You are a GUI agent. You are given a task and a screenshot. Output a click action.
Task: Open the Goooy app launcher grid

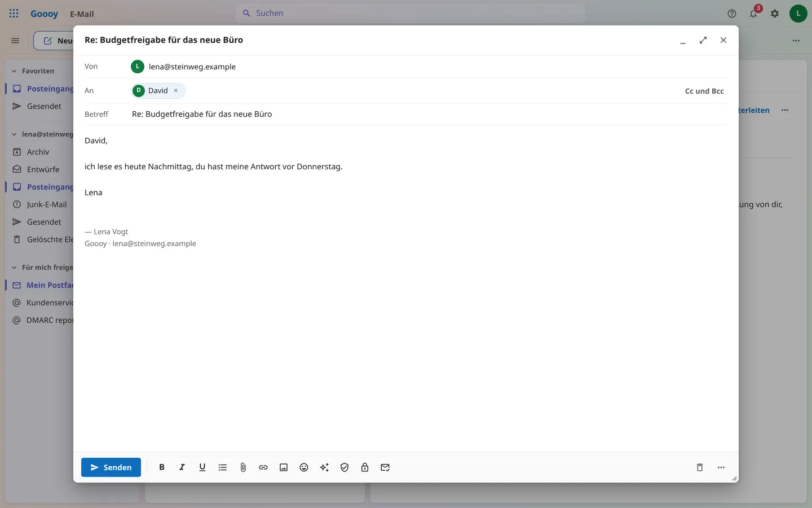[x=14, y=14]
